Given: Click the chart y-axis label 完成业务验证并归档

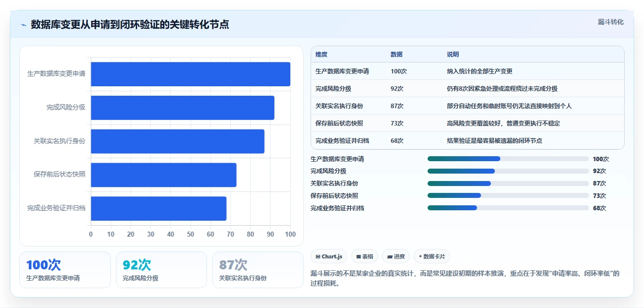Looking at the screenshot, I should click(x=56, y=208).
